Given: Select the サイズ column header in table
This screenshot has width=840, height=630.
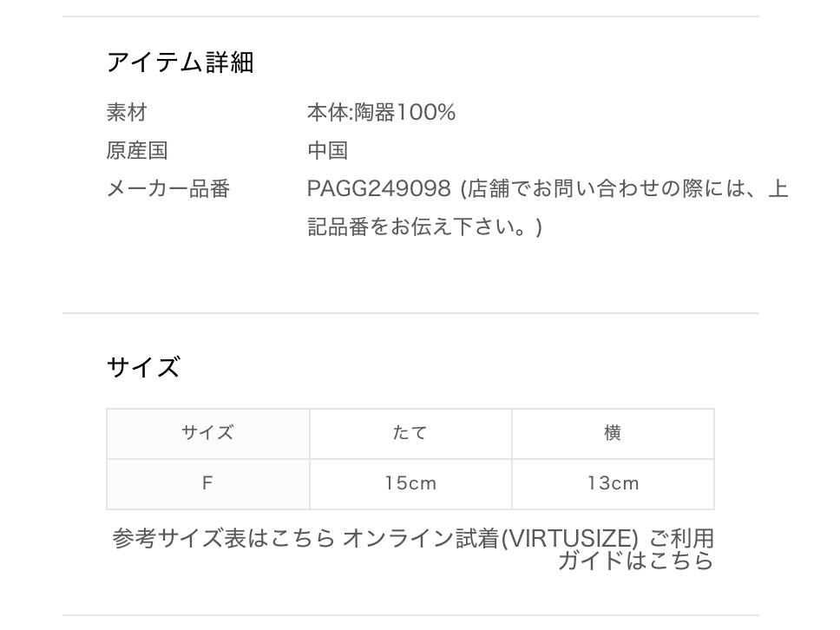Looking at the screenshot, I should point(207,433).
